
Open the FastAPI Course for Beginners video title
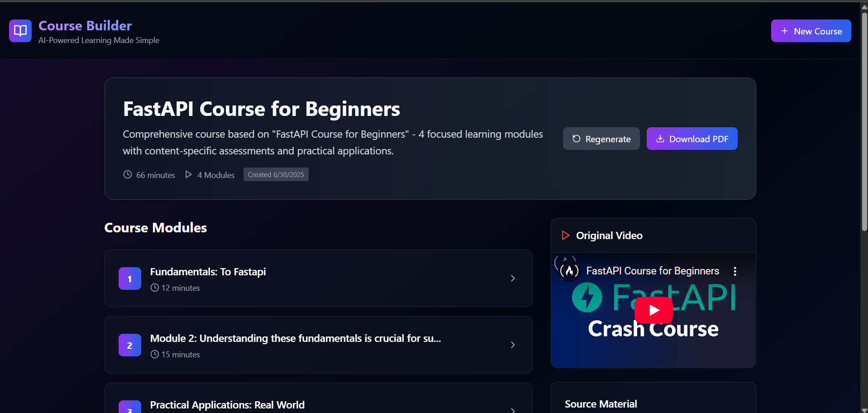click(x=653, y=271)
